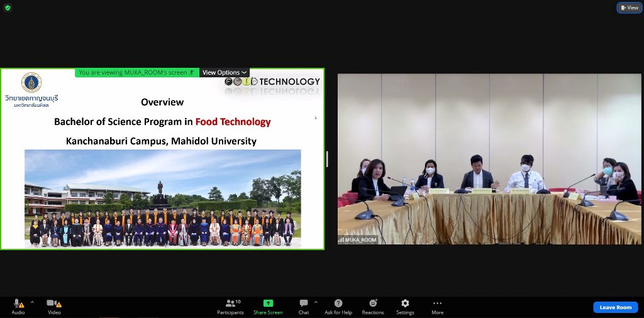Image resolution: width=644 pixels, height=318 pixels.
Task: Click the 'You are viewing MUKA_ROOM's screen' banner
Action: (136, 73)
